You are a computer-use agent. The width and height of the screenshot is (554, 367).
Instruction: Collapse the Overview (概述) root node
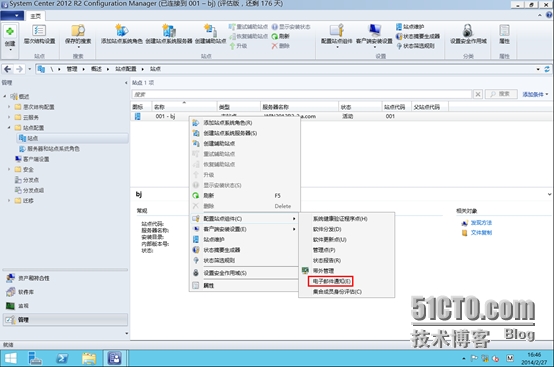pyautogui.click(x=5, y=96)
